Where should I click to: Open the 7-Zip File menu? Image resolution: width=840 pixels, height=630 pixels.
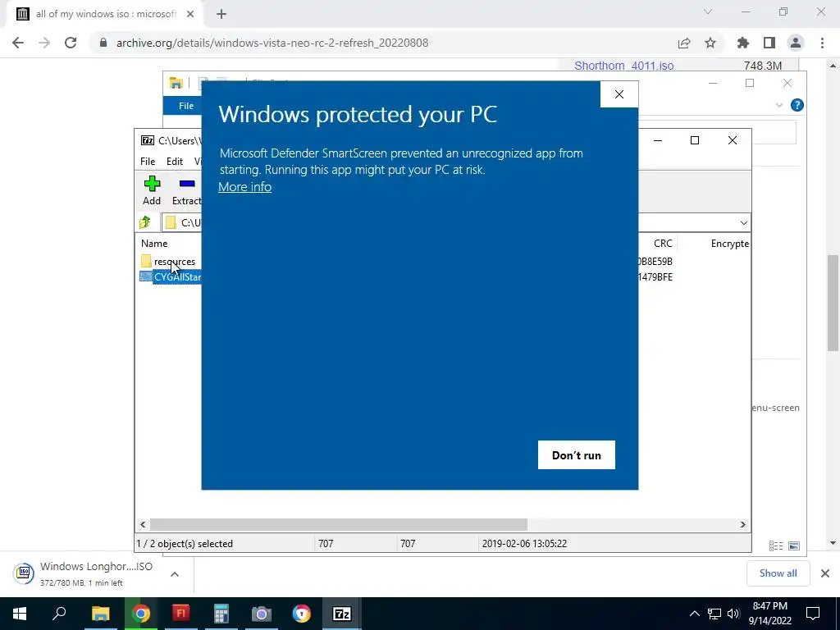pos(148,162)
